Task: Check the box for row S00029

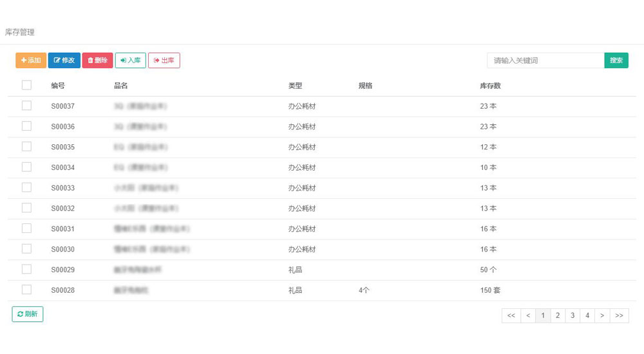Action: click(x=26, y=270)
